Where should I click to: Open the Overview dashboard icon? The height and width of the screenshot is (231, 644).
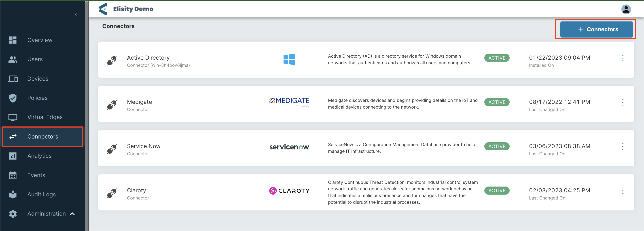(x=13, y=40)
